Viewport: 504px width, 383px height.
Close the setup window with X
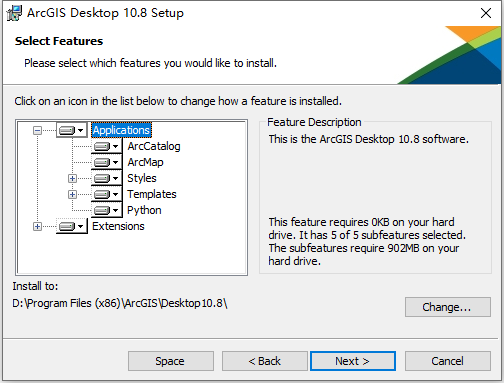(486, 13)
